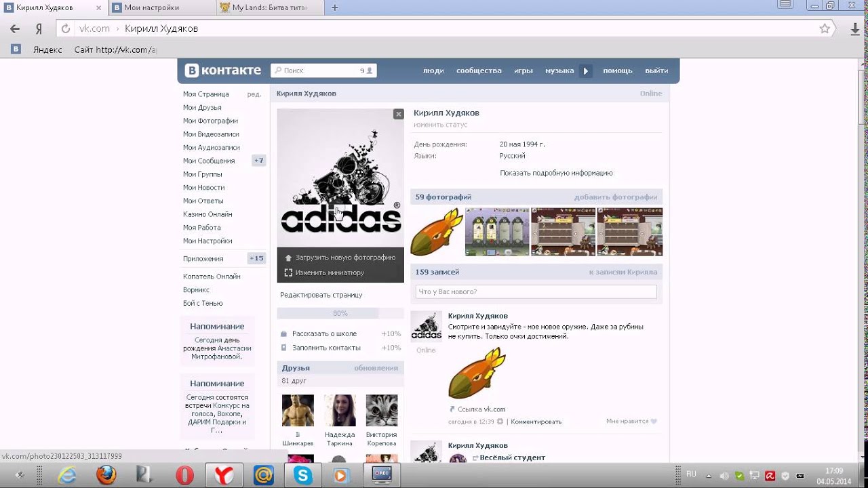Open browser downloads arrow icon
The height and width of the screenshot is (488, 868).
(854, 28)
